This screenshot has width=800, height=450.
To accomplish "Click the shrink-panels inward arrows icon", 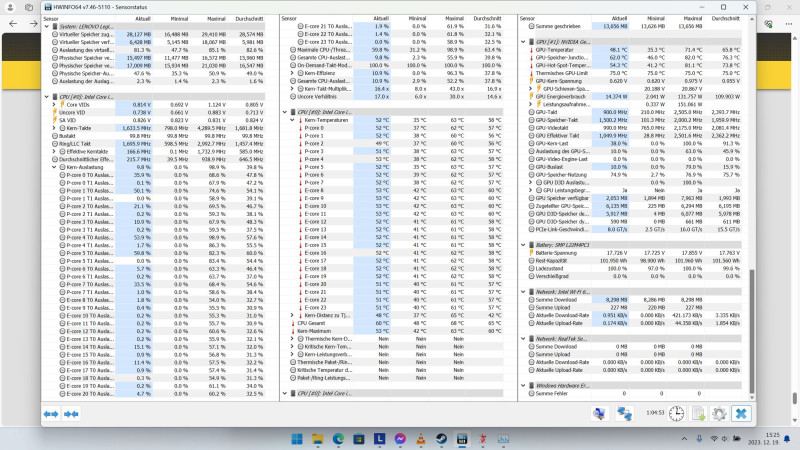I will click(71, 414).
